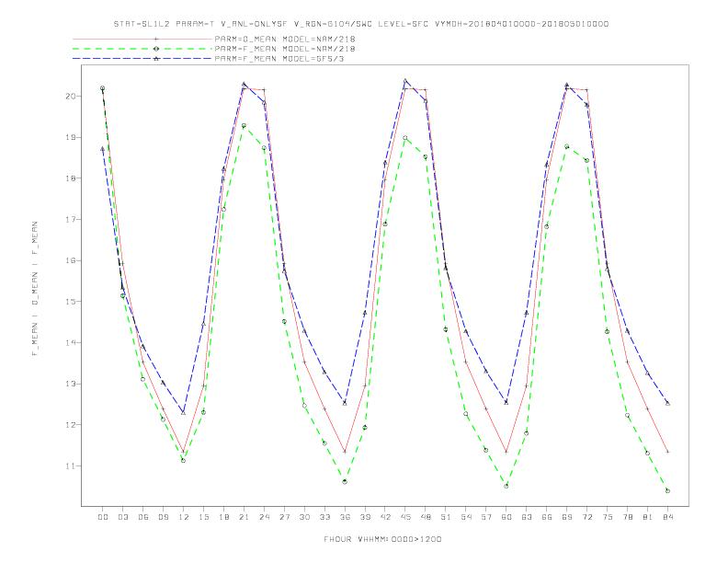Viewport: 728px width, 563px height.
Task: Click the red solid line sample in legend
Action: [142, 39]
